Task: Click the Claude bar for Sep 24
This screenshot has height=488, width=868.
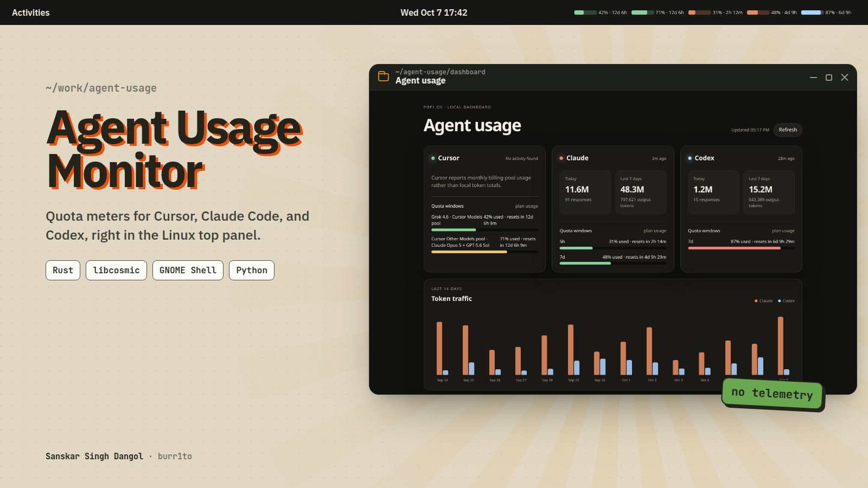Action: [439, 349]
